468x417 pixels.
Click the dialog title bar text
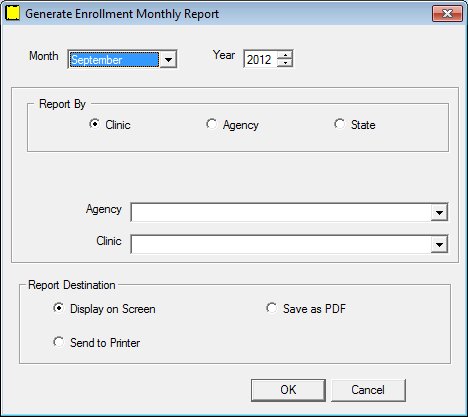click(x=122, y=14)
